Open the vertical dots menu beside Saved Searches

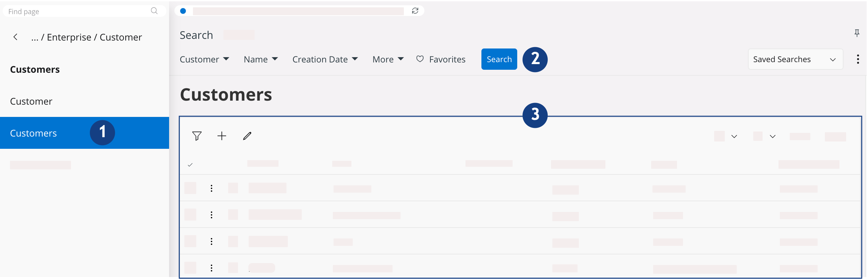[857, 59]
